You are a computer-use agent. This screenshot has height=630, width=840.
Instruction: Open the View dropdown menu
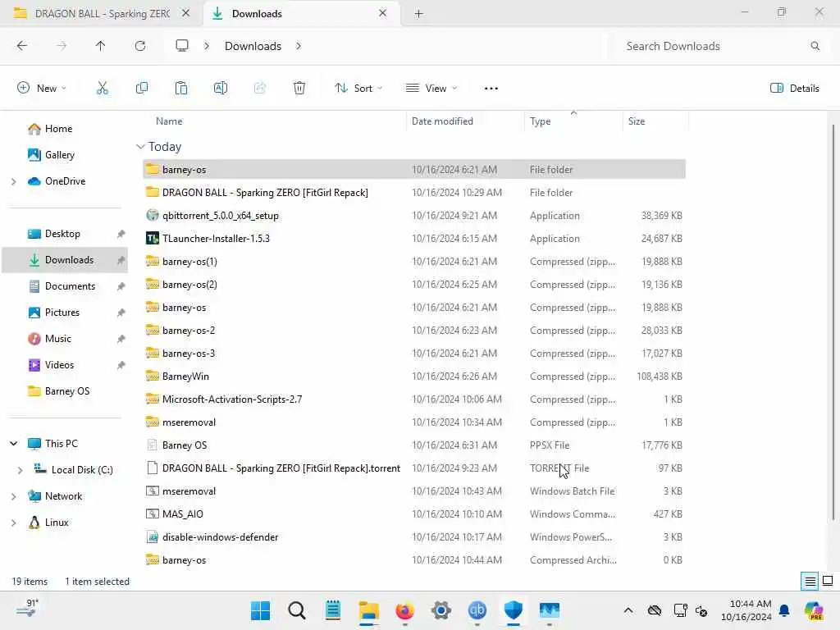coord(431,89)
